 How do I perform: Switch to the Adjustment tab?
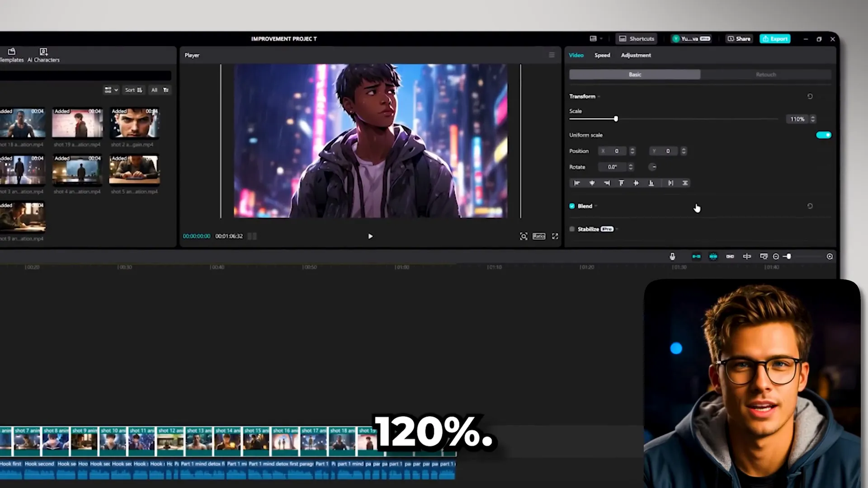pos(636,55)
